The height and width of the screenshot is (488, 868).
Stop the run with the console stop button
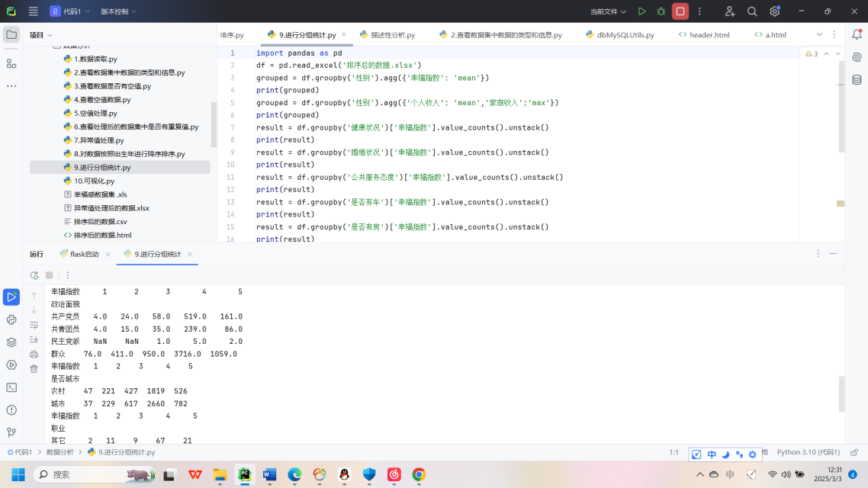pos(50,275)
